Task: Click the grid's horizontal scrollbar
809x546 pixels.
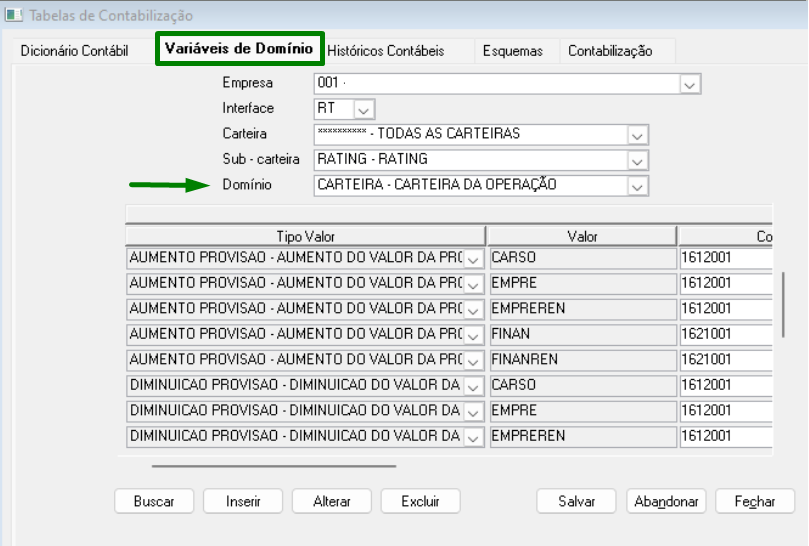Action: (x=274, y=465)
